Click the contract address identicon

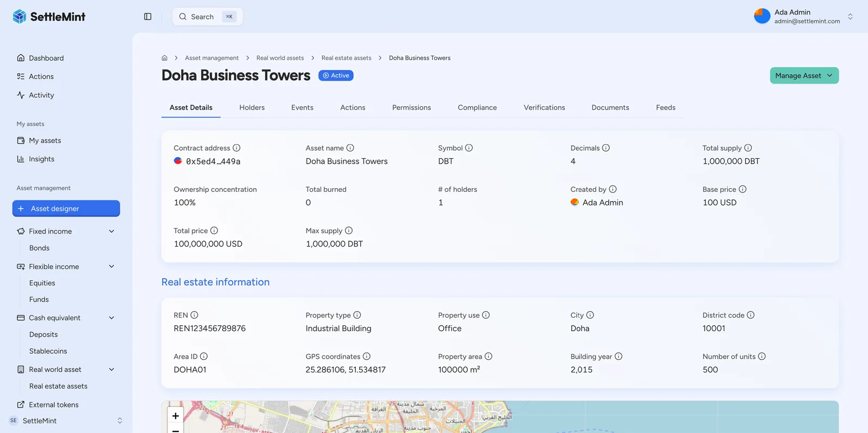click(x=178, y=161)
